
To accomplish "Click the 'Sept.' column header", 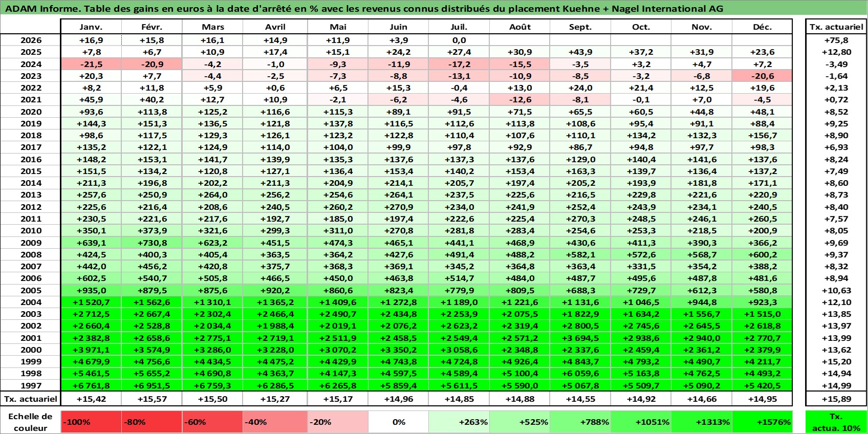I will tap(580, 27).
